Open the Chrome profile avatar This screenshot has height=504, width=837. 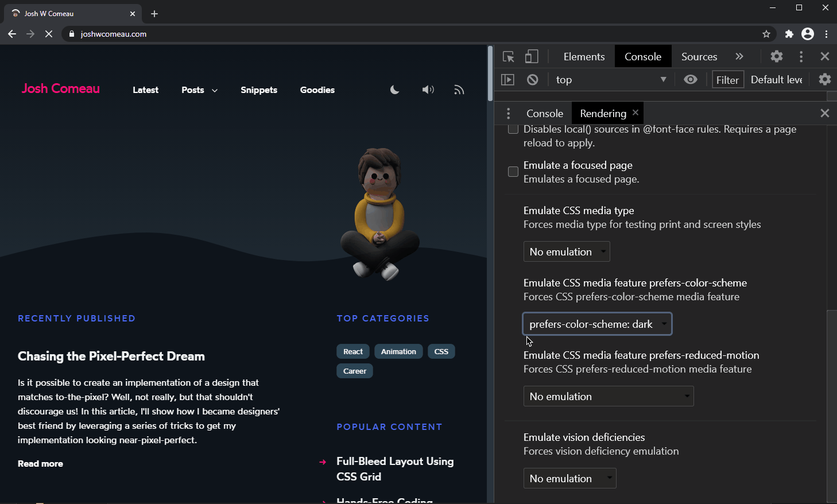(x=808, y=34)
